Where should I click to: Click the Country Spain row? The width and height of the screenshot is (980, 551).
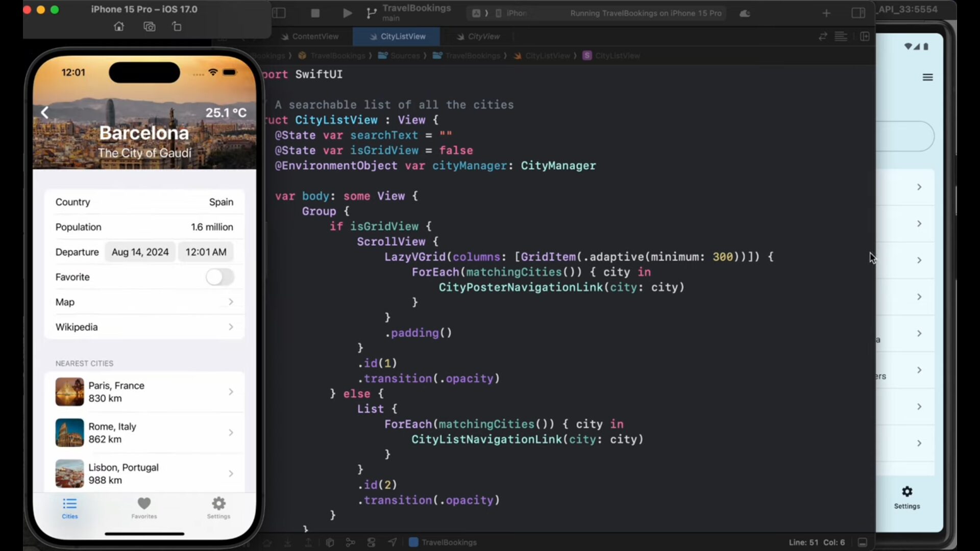144,202
